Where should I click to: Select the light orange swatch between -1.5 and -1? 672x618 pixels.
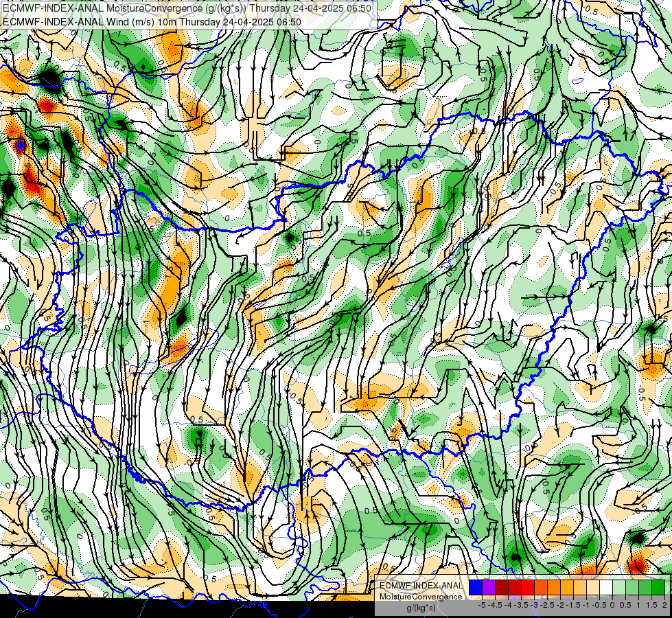pyautogui.click(x=580, y=587)
